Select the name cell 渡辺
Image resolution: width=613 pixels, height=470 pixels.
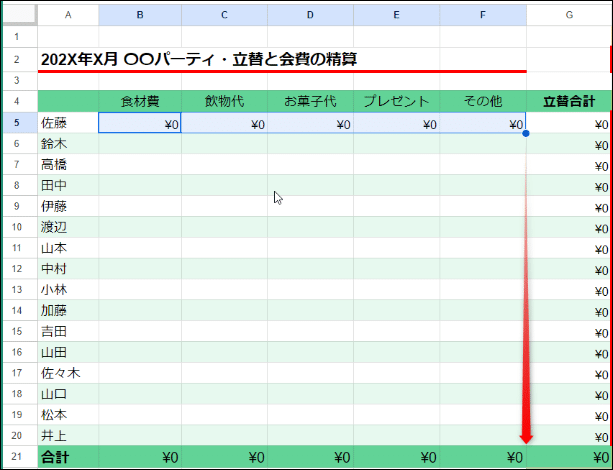(x=68, y=227)
